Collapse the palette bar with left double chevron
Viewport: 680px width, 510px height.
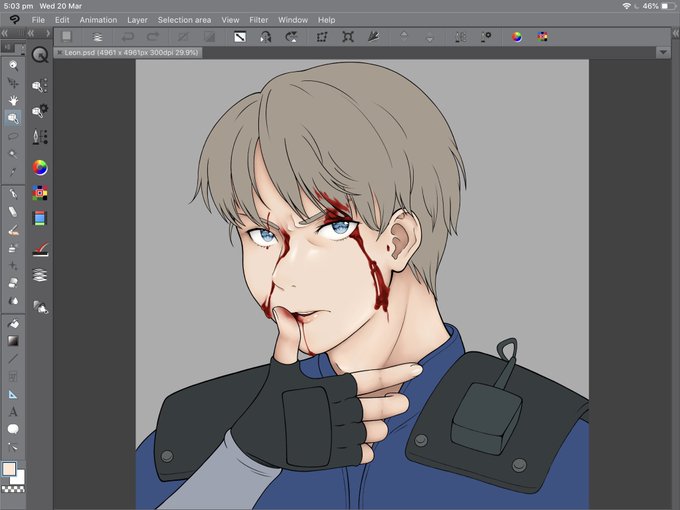[x=31, y=33]
